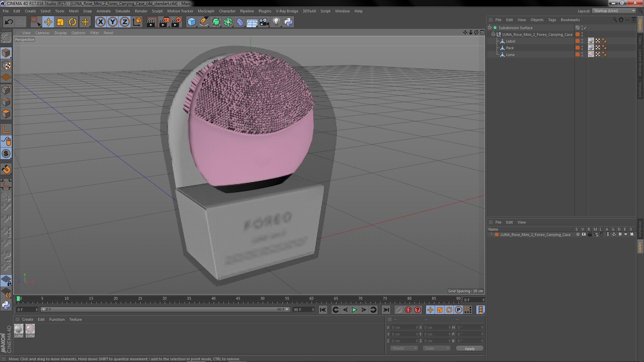Click LUNA layer color swatch in Layers

(x=497, y=235)
